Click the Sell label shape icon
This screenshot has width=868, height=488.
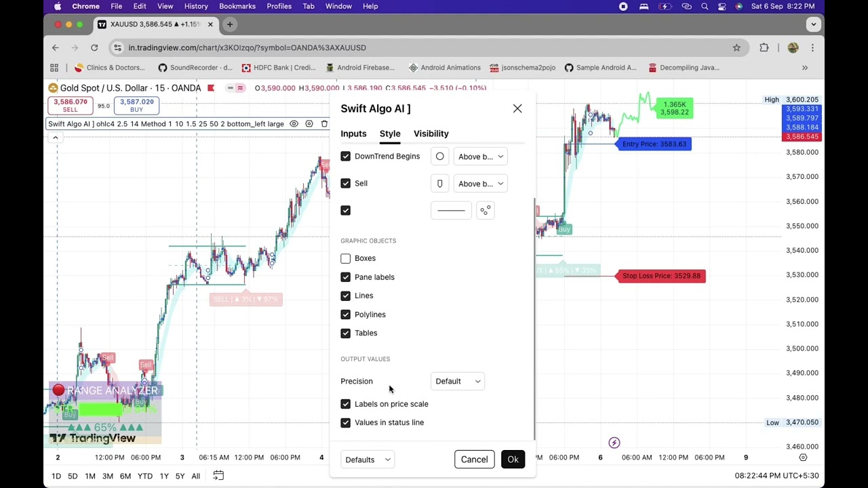tap(440, 184)
